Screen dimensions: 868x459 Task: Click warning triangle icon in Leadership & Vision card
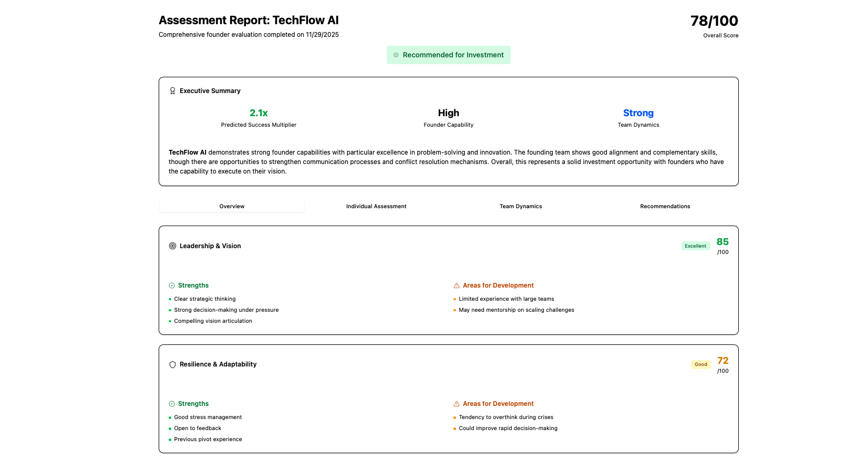coord(457,285)
